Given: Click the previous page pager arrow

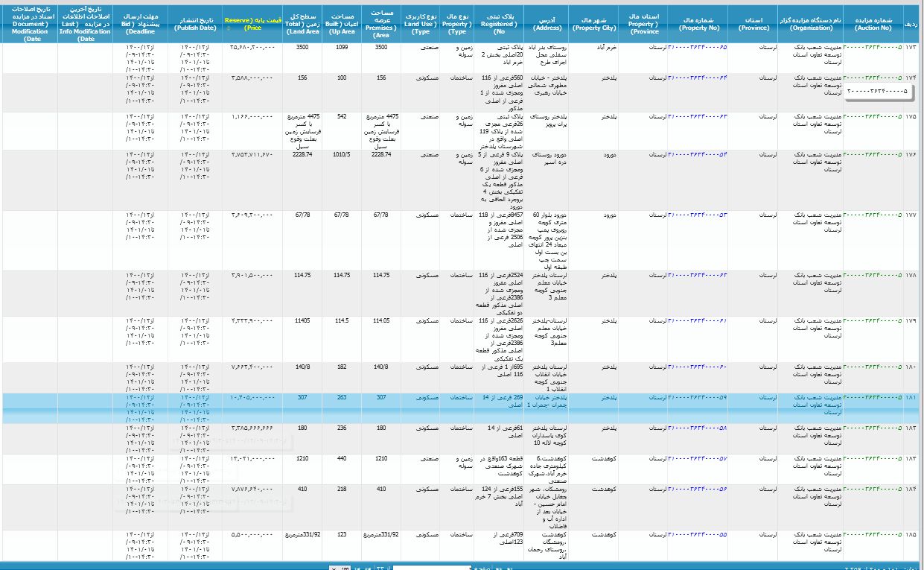Looking at the screenshot, I should point(499,568).
